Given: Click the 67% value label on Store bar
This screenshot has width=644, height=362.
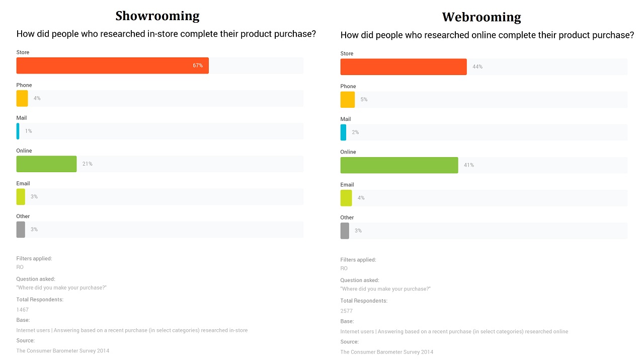Looking at the screenshot, I should coord(198,65).
